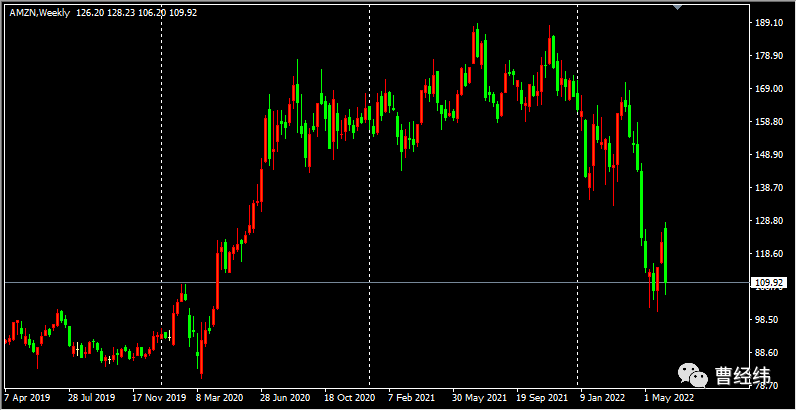The height and width of the screenshot is (411, 797).
Task: Select the latest green weekly candle
Action: 665,256
